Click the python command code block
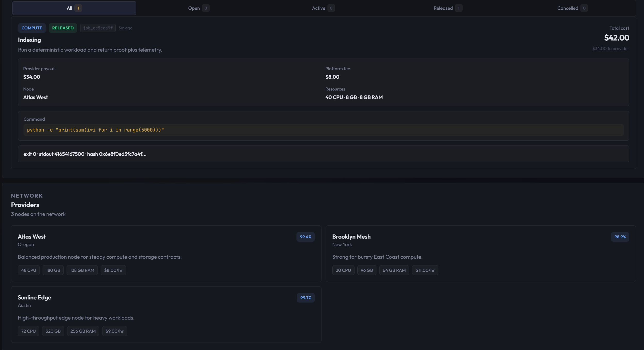The width and height of the screenshot is (644, 350). click(x=323, y=130)
